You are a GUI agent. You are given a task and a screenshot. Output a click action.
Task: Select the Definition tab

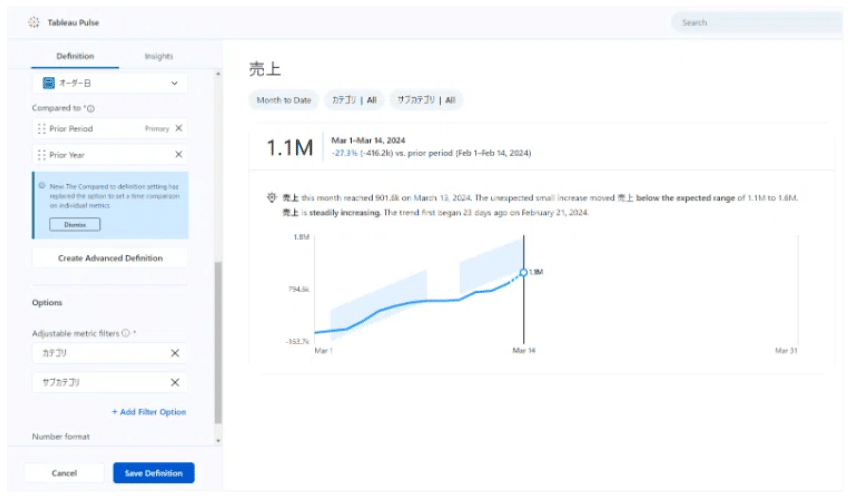pos(75,57)
